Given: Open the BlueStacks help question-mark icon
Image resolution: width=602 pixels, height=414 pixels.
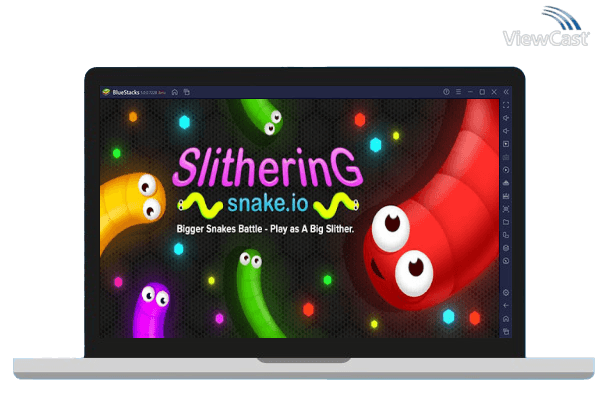Looking at the screenshot, I should (x=446, y=92).
